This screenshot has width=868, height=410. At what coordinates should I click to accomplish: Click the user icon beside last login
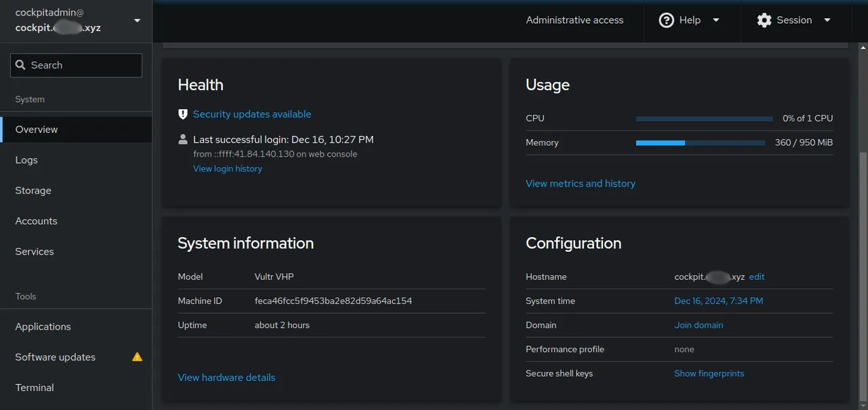click(x=182, y=139)
